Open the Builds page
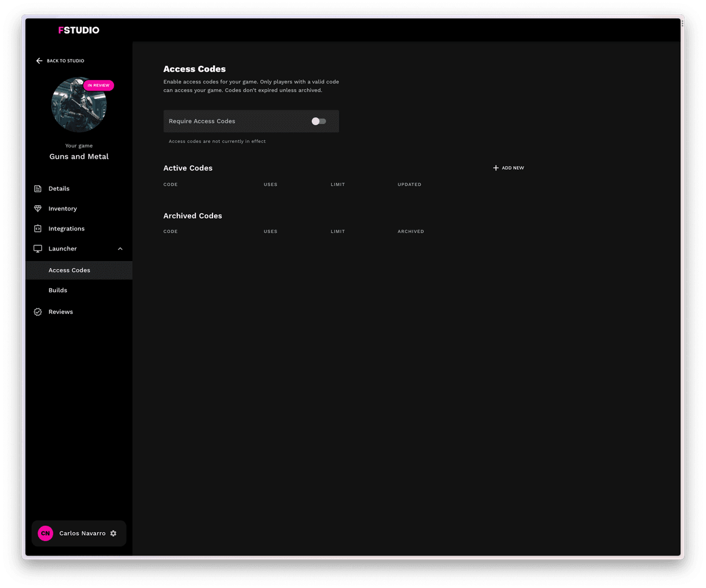The width and height of the screenshot is (706, 588). 79,290
